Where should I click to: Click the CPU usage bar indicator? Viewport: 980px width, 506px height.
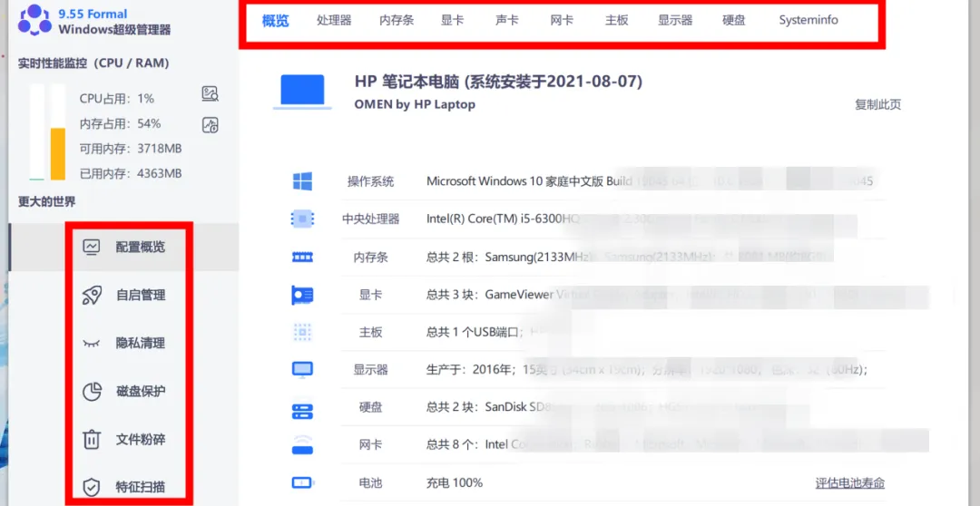point(37,131)
